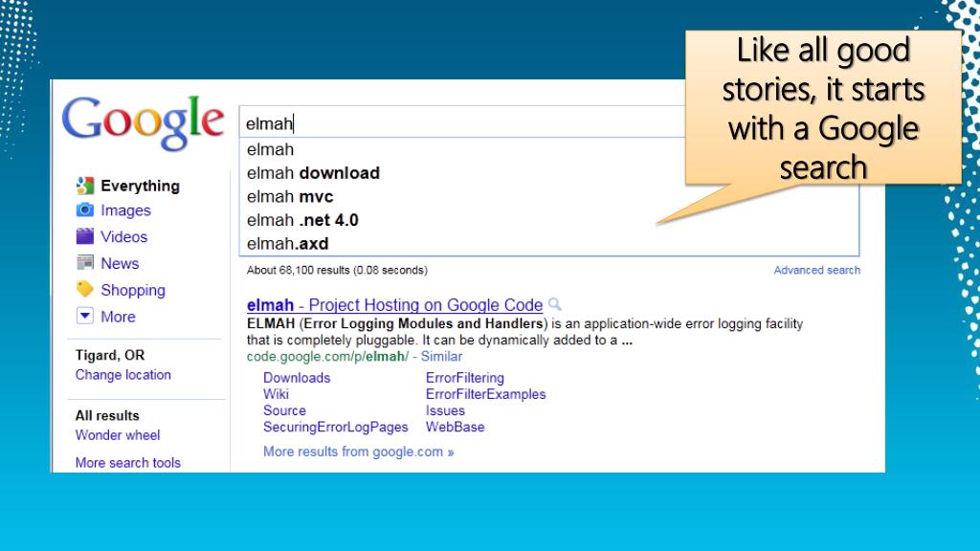This screenshot has height=551, width=980.
Task: Select the Everything search category
Action: coord(140,186)
